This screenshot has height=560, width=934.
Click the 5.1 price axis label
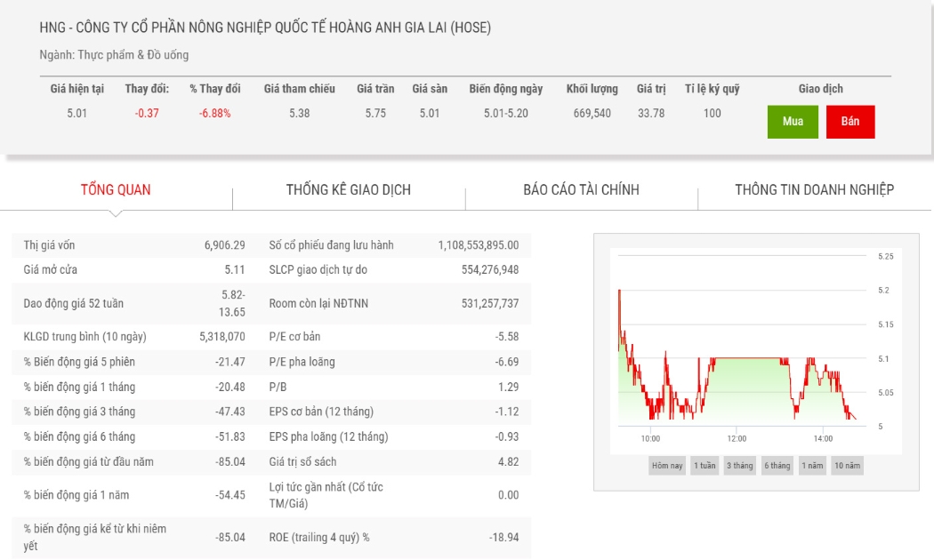tap(882, 359)
